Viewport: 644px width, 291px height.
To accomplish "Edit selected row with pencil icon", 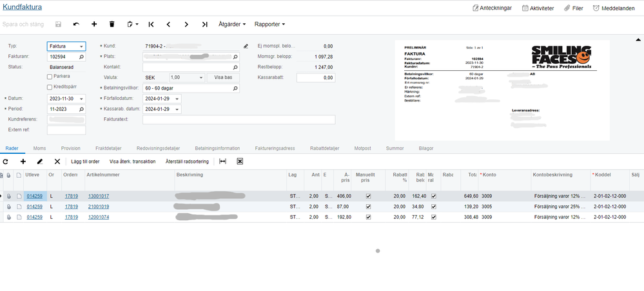I will (x=40, y=162).
